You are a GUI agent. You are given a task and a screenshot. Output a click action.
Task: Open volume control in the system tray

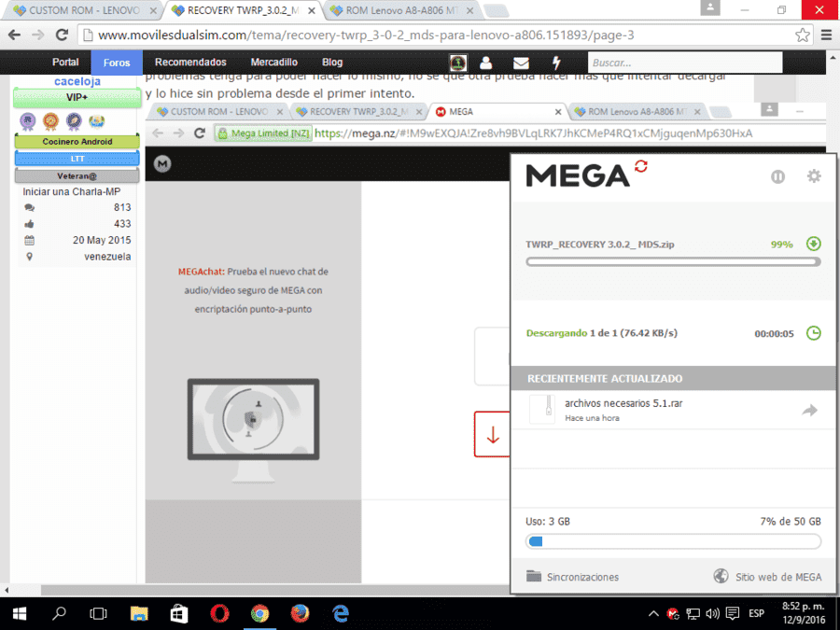tap(712, 614)
